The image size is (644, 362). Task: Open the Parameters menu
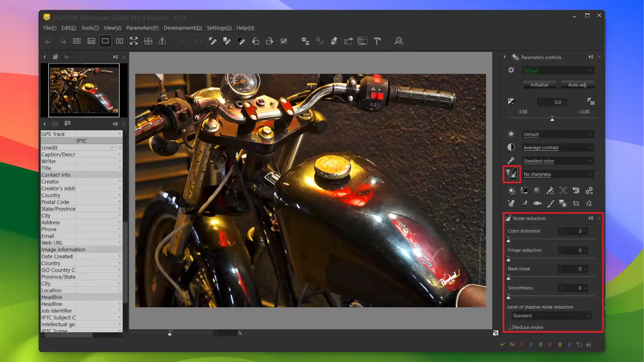(142, 28)
